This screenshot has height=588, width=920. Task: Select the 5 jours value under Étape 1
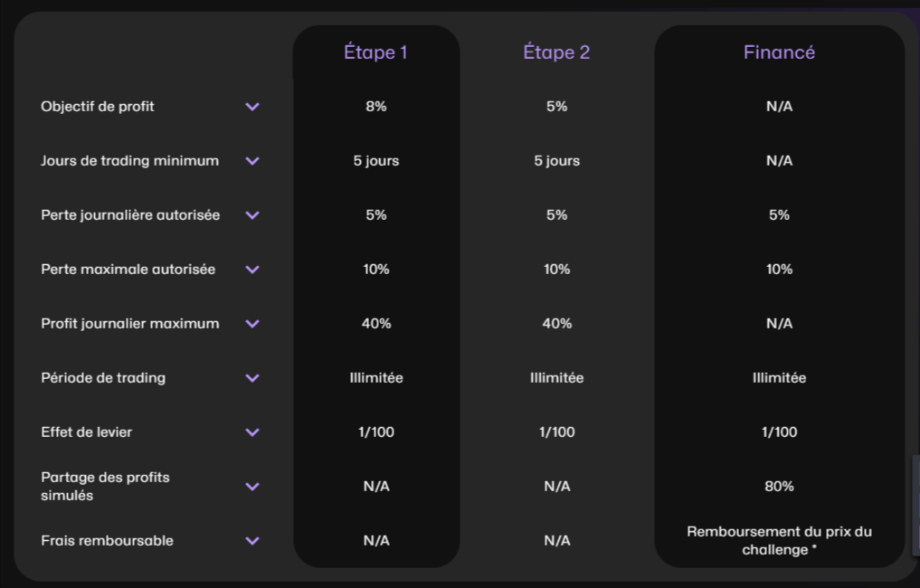375,160
